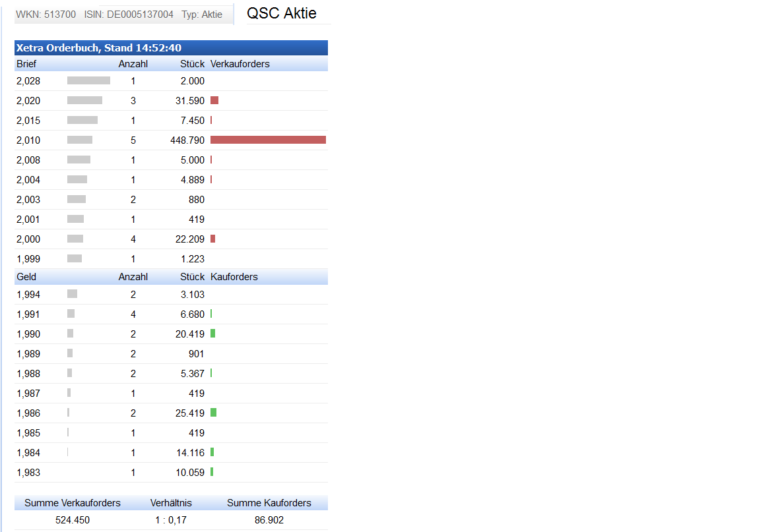This screenshot has height=532, width=774.
Task: Click the Geld column header
Action: [x=26, y=277]
